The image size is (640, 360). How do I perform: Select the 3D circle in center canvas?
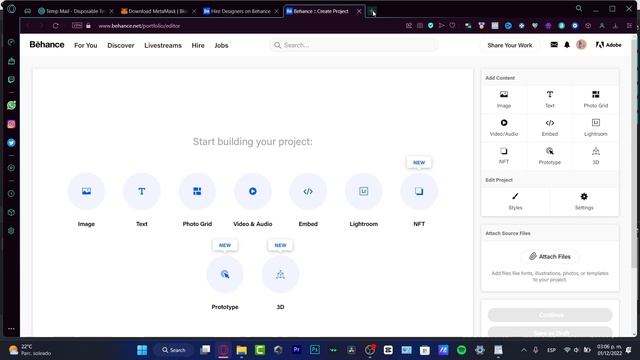pyautogui.click(x=280, y=274)
